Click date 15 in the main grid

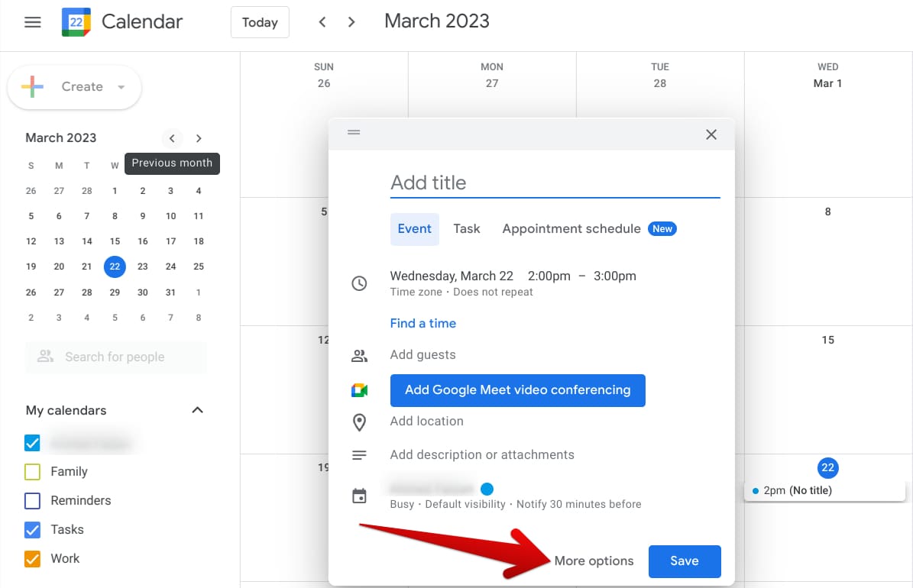point(827,340)
